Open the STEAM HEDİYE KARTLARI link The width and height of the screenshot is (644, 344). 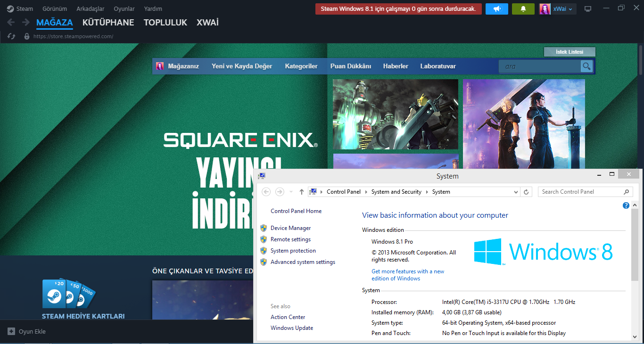pos(83,316)
